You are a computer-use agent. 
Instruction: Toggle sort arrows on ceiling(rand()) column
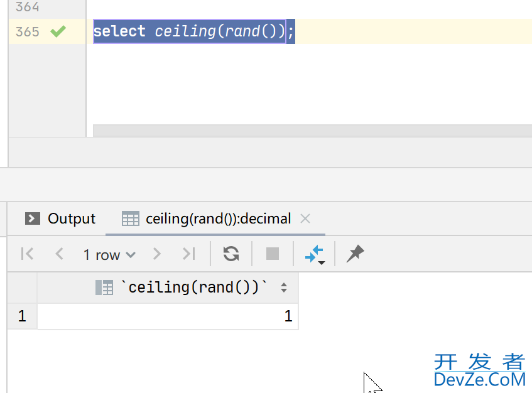[284, 288]
